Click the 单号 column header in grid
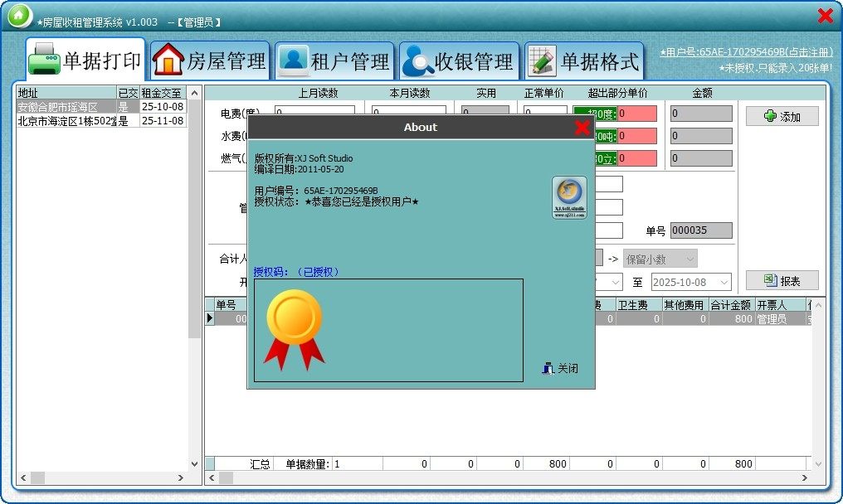Viewport: 843px width, 504px height. click(231, 305)
